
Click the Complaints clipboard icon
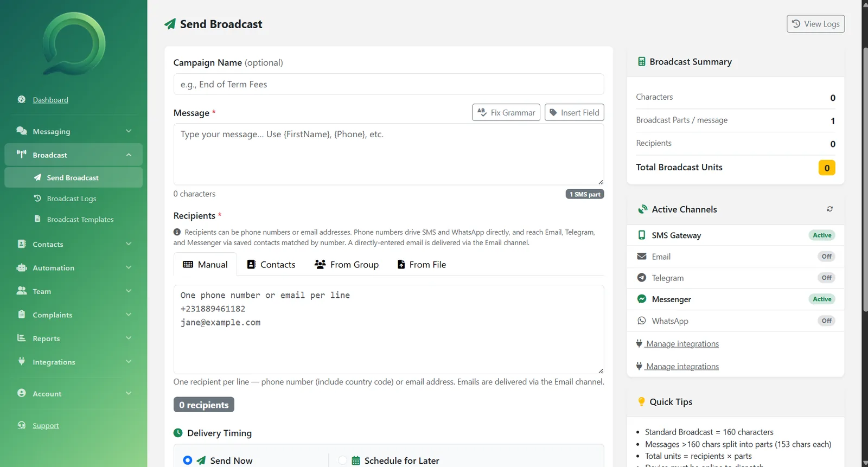click(22, 314)
